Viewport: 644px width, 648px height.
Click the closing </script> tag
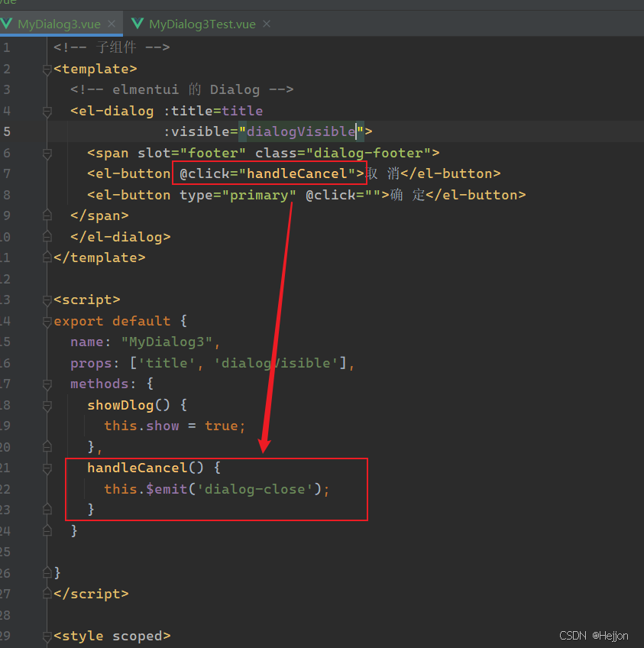91,594
